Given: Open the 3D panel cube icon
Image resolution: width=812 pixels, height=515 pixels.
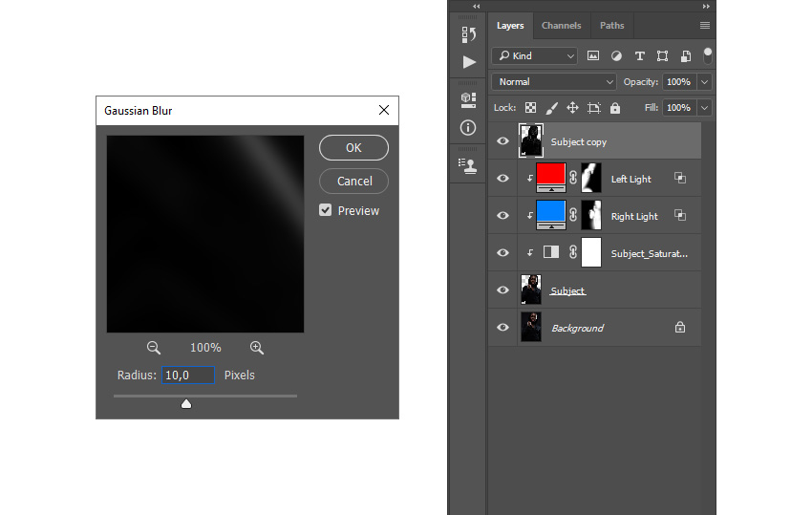Looking at the screenshot, I should pyautogui.click(x=468, y=99).
